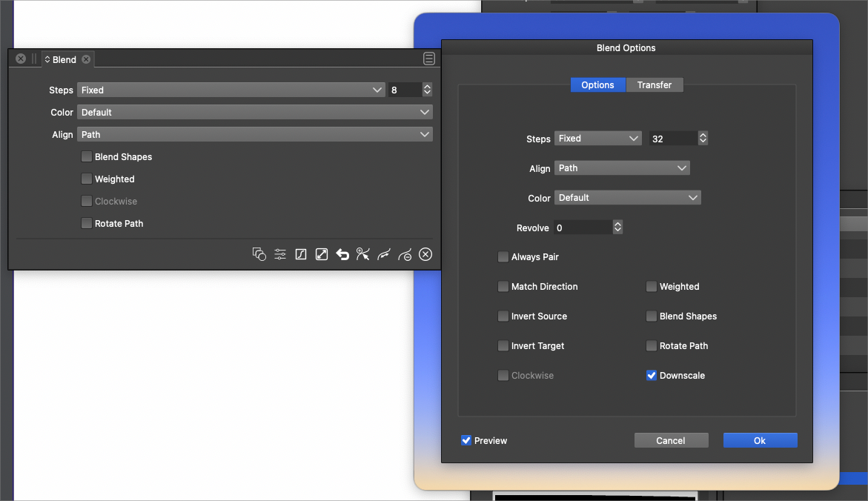This screenshot has height=501, width=868.
Task: Click the curve-with-minus path icon
Action: [405, 254]
